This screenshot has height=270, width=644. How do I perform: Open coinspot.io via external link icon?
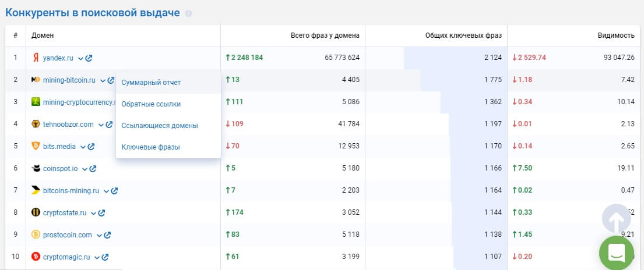tap(93, 169)
